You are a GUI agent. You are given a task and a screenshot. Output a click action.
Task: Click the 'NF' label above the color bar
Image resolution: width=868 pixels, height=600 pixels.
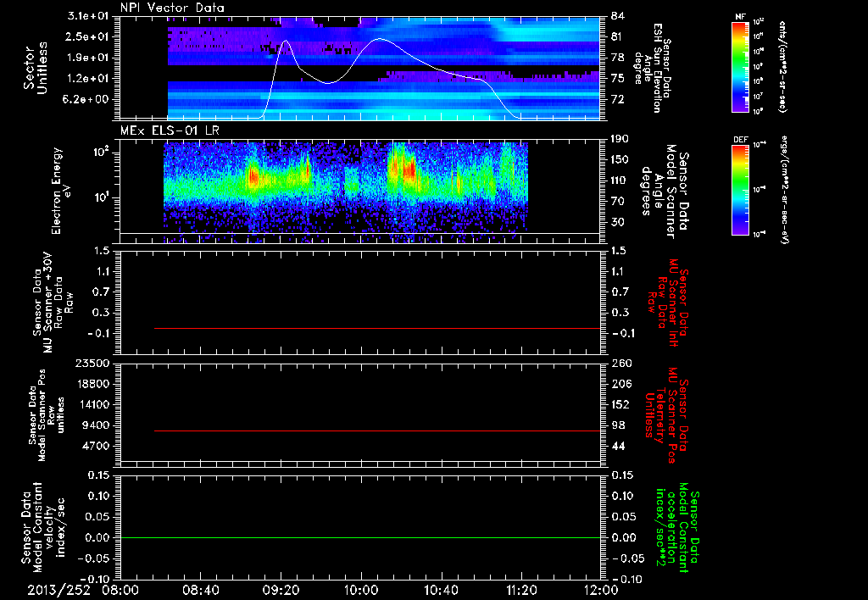click(x=740, y=17)
